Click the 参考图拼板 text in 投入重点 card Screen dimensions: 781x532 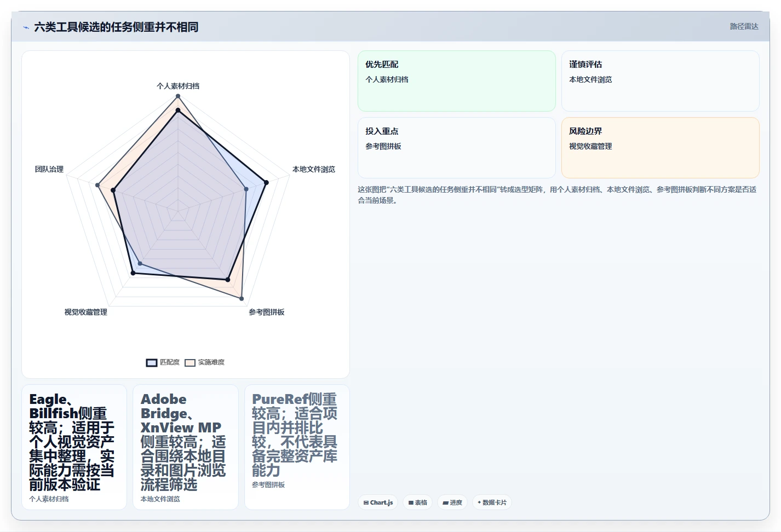383,146
